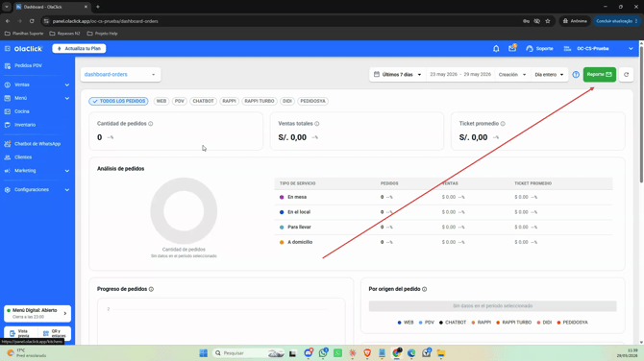Open the messages inbox icon
644x361 pixels.
tap(512, 48)
